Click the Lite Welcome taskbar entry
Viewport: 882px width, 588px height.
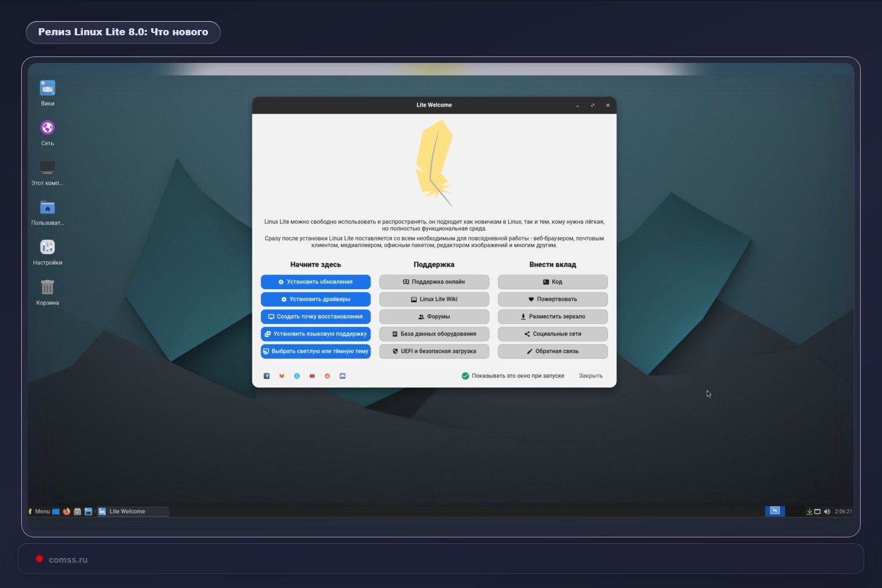pyautogui.click(x=133, y=512)
